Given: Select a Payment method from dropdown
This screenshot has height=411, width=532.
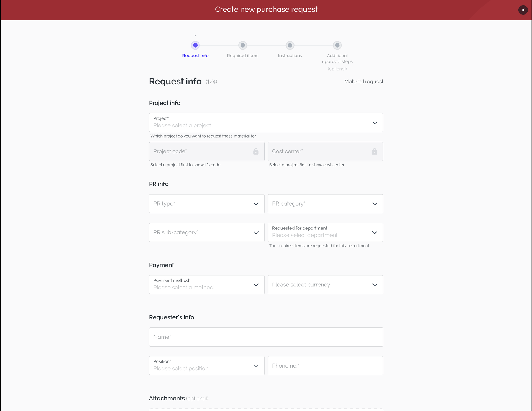Looking at the screenshot, I should coord(206,285).
